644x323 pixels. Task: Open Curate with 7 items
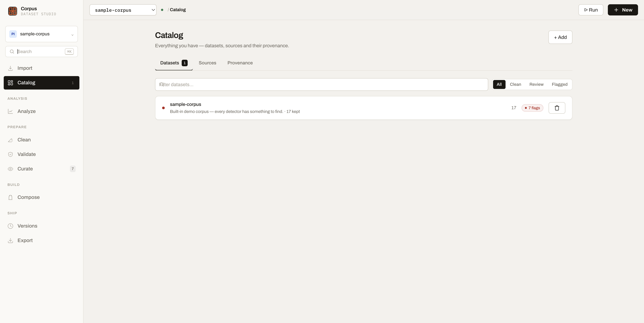pyautogui.click(x=42, y=169)
